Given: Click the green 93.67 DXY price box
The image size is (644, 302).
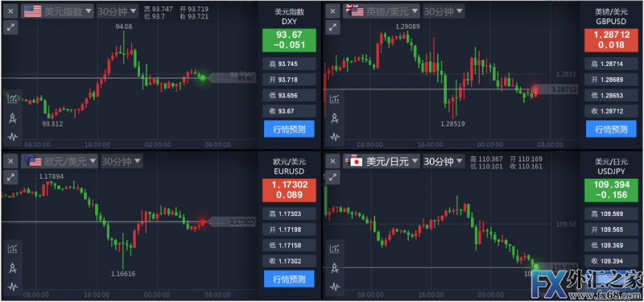Looking at the screenshot, I should (289, 40).
